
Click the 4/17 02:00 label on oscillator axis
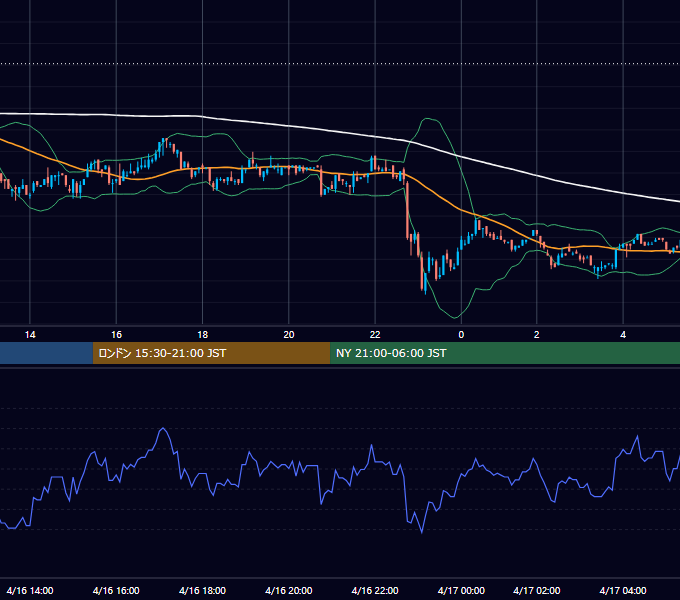click(x=536, y=590)
